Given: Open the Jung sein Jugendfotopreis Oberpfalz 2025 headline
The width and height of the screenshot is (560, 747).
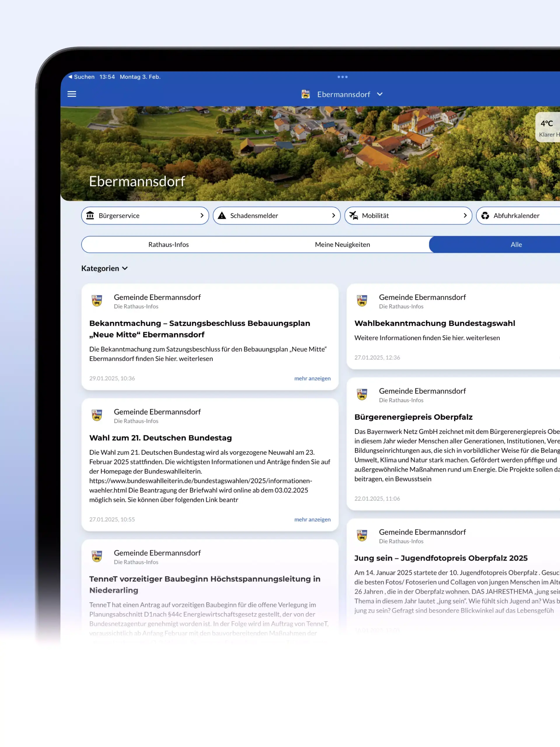Looking at the screenshot, I should 441,558.
